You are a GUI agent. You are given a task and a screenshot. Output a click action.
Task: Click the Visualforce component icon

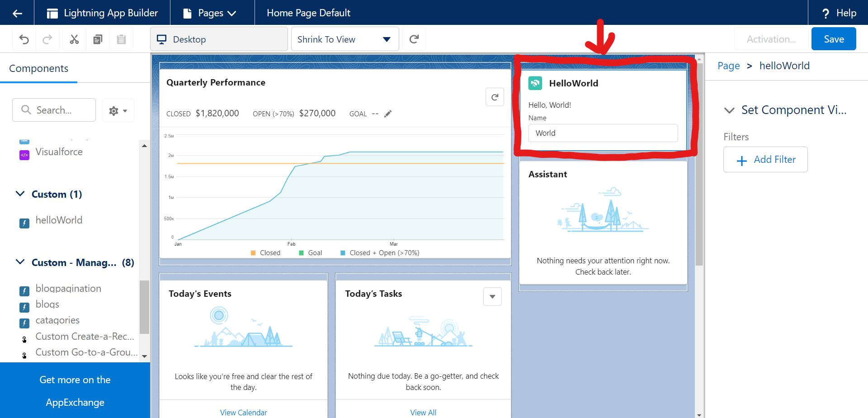24,155
